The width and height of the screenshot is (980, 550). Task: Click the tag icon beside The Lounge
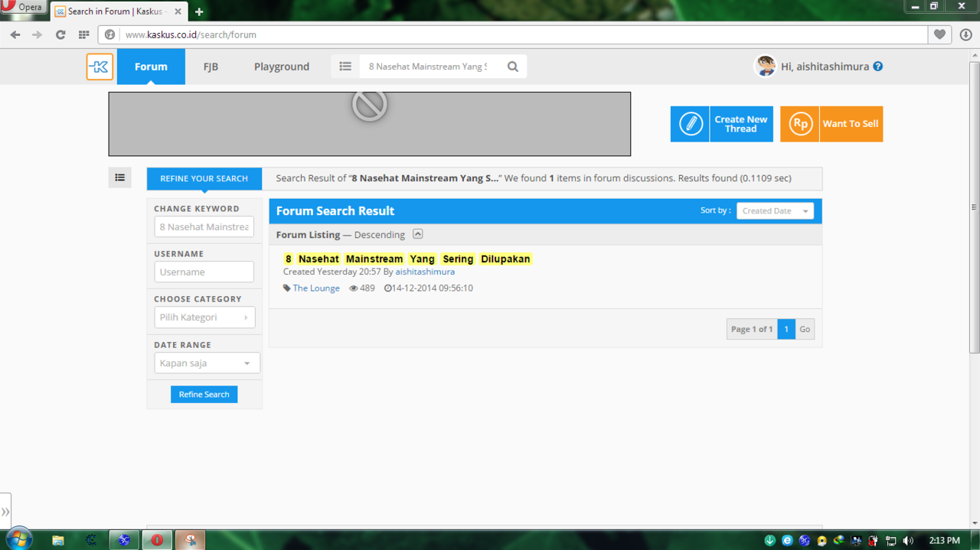287,288
